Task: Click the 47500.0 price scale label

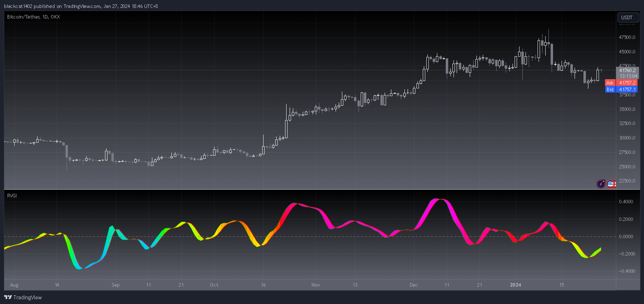Action: 627,37
